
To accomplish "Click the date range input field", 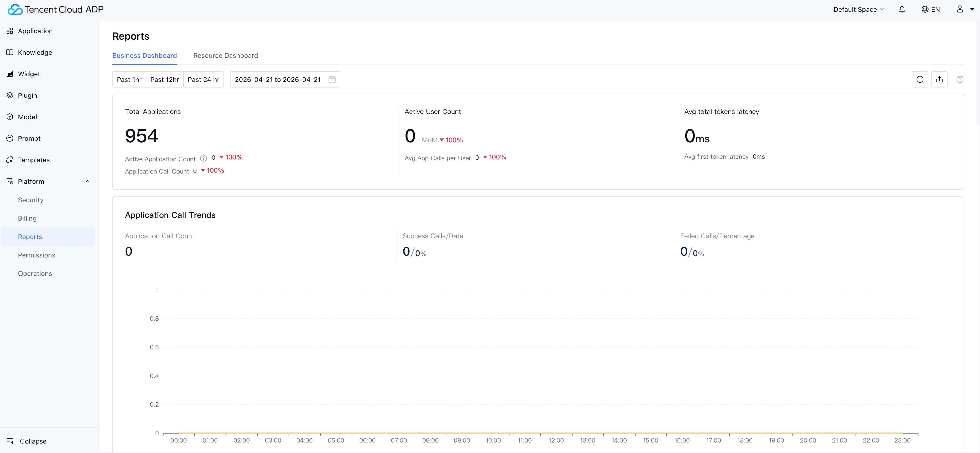I will (277, 79).
